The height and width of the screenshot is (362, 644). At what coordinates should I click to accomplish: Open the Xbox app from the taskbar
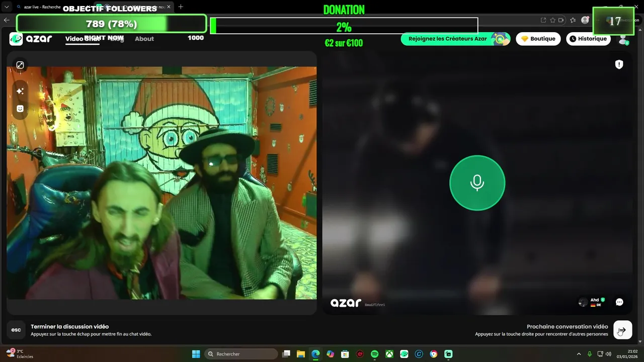click(x=389, y=354)
